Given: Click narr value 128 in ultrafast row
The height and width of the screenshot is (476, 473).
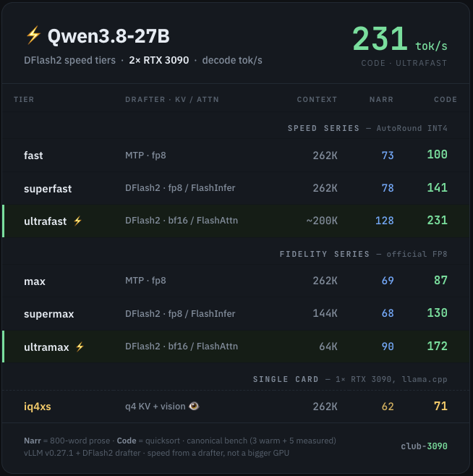Looking at the screenshot, I should (x=384, y=221).
